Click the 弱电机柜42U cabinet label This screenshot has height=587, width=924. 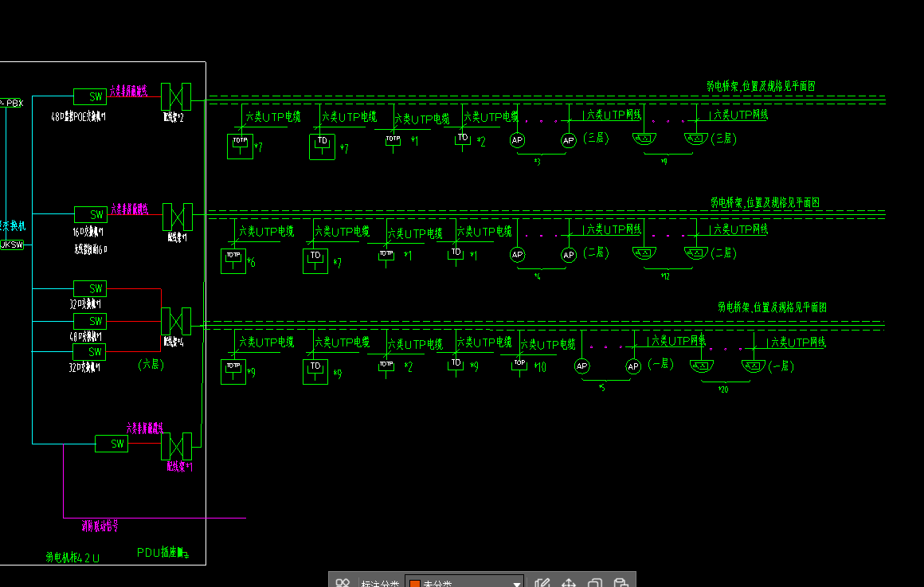pyautogui.click(x=72, y=557)
